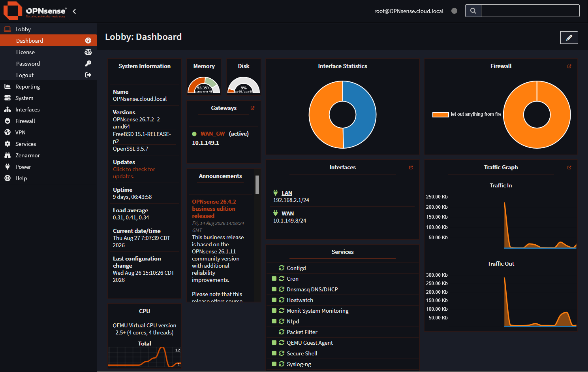Stop the Cron service with green square
This screenshot has height=372, width=588.
point(274,279)
